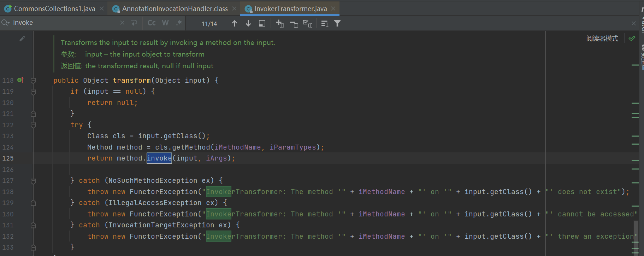The height and width of the screenshot is (256, 644).
Task: Click the Search in Selection icon
Action: 262,23
